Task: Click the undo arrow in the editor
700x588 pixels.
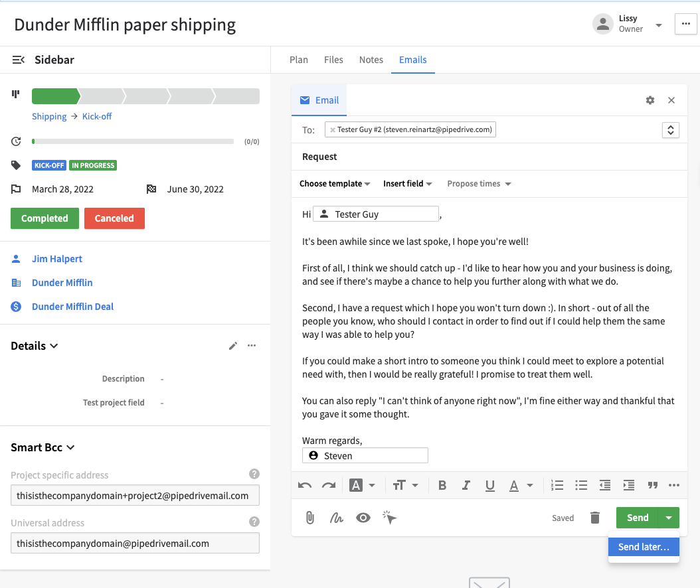Action: pos(304,485)
